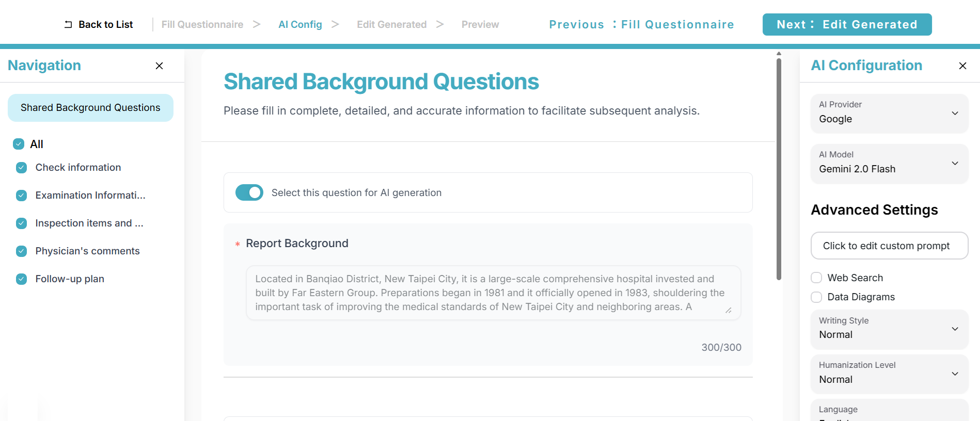Click Next: Edit Generated button

pos(847,24)
